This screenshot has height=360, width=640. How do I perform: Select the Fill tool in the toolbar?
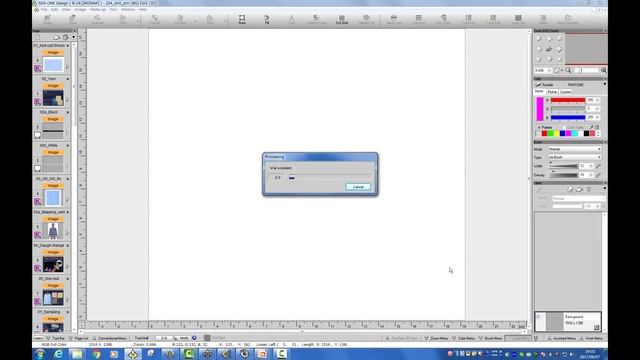pyautogui.click(x=267, y=19)
